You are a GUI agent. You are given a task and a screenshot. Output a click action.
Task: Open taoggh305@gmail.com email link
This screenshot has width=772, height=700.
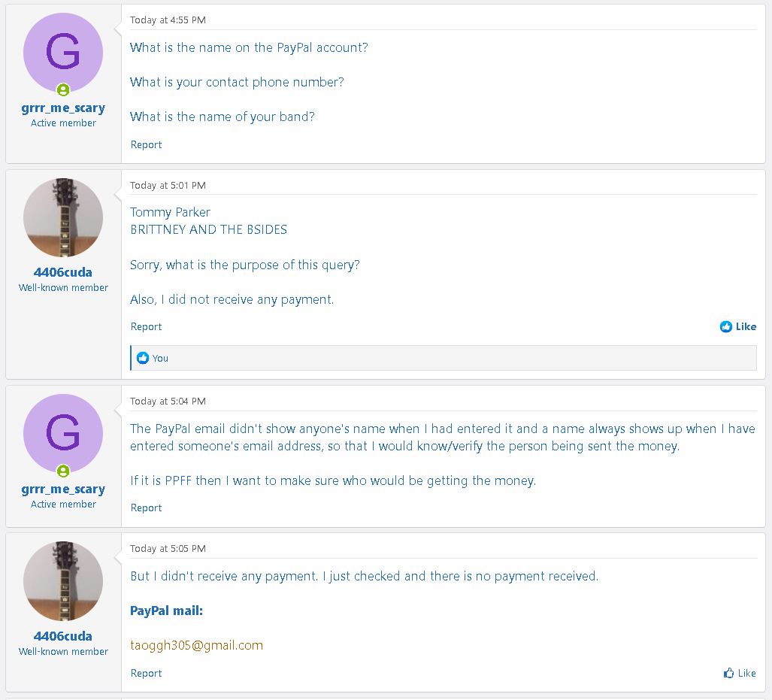click(196, 645)
